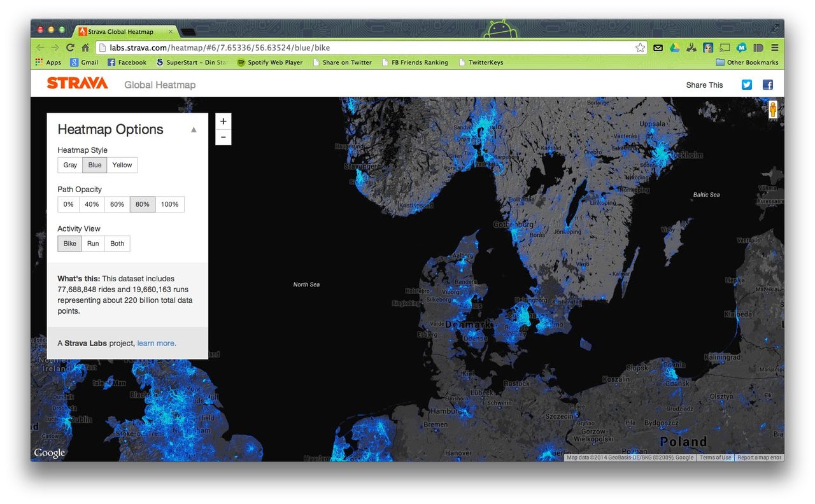
Task: Zoom out of the map
Action: point(223,137)
